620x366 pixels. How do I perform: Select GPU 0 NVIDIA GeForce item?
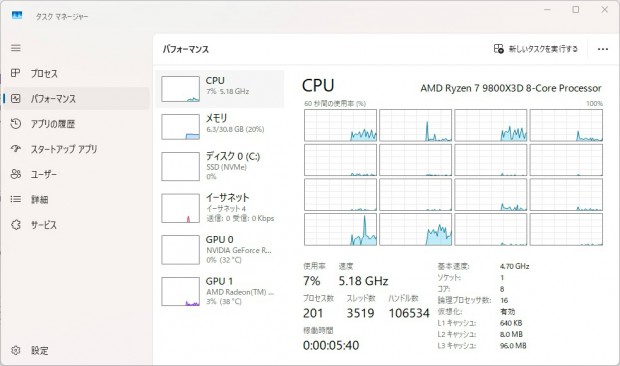(x=219, y=249)
